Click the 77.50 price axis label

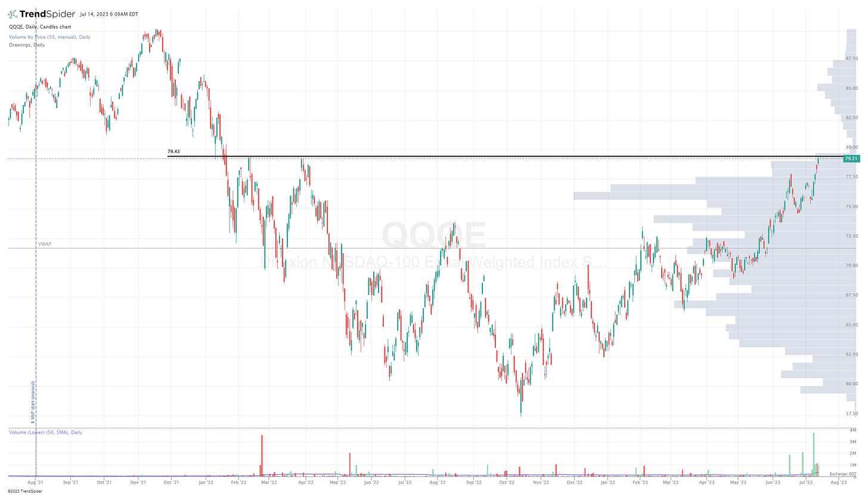(851, 177)
